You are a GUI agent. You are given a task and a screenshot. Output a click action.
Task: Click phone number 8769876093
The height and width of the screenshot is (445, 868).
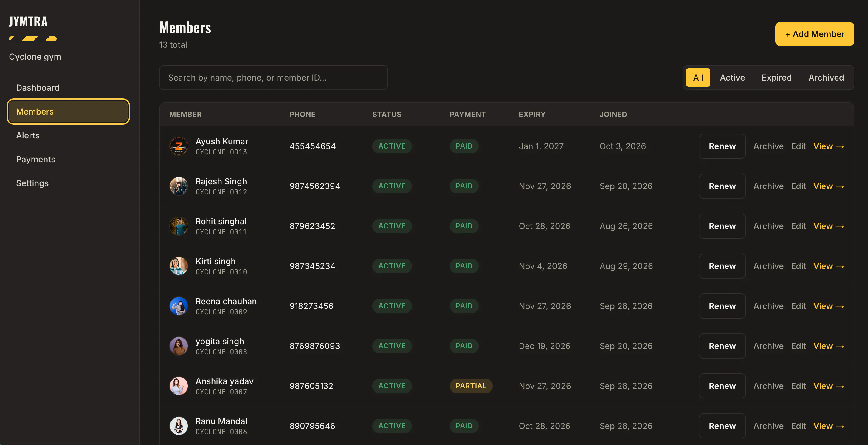[x=314, y=346]
